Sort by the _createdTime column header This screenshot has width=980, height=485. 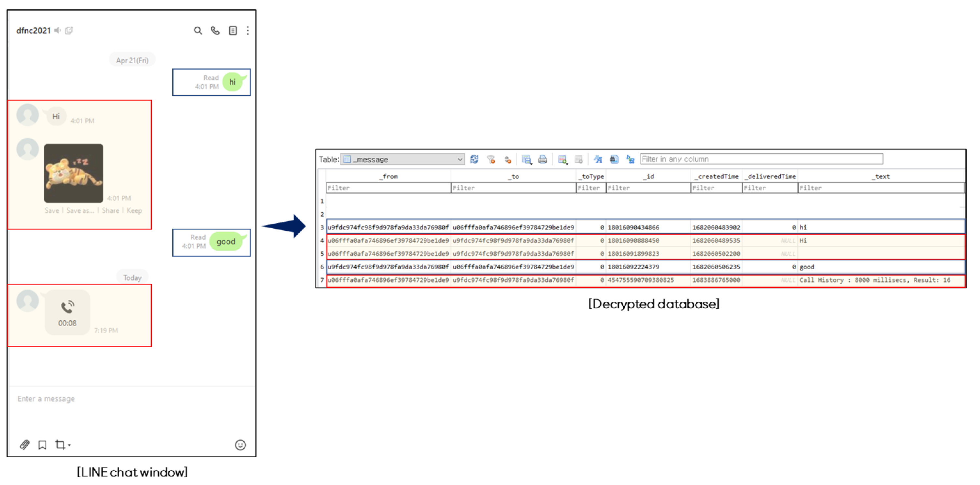tap(717, 176)
